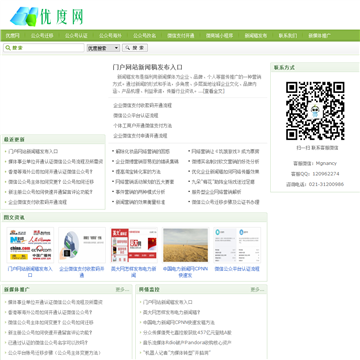Screen dimensions: 360x360
Task: Click 更多 in the 舆情监控 panel header
Action: click(x=257, y=290)
